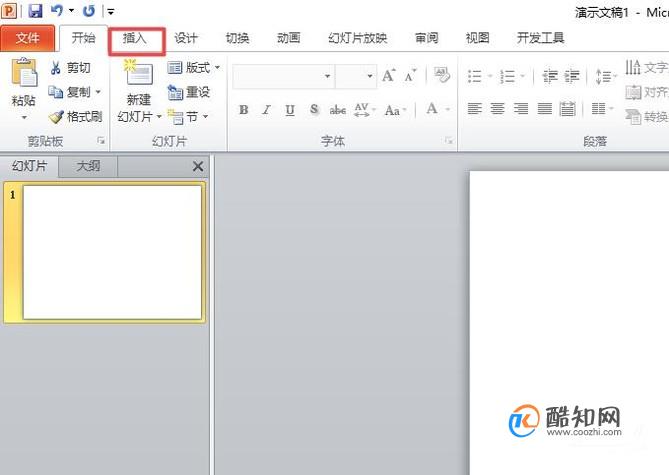Open the 审阅 (Review) tab
Viewport: 669px width, 475px height.
[x=427, y=38]
